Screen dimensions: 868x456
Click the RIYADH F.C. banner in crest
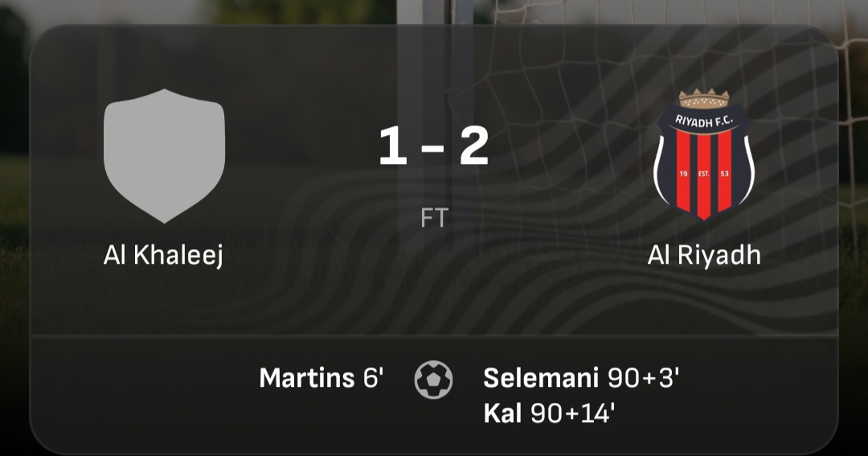pos(703,121)
